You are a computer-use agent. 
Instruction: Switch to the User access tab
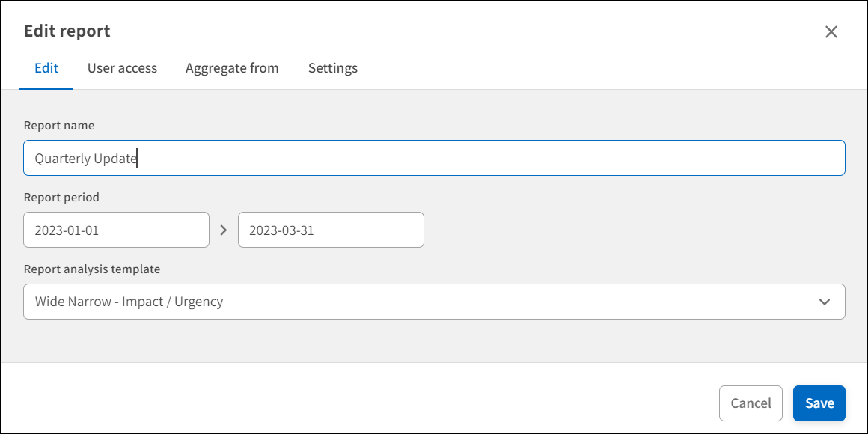coord(122,68)
